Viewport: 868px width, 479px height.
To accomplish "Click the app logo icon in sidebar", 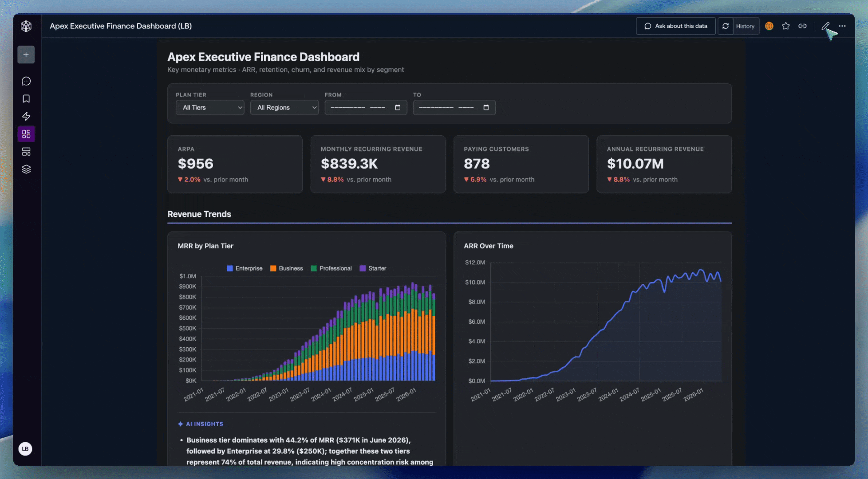I will (x=26, y=26).
